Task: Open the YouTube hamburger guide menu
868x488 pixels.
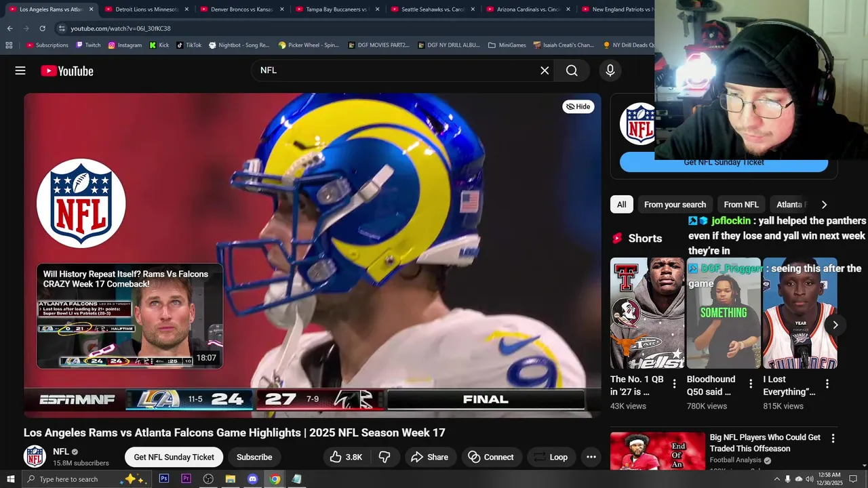Action: tap(20, 70)
